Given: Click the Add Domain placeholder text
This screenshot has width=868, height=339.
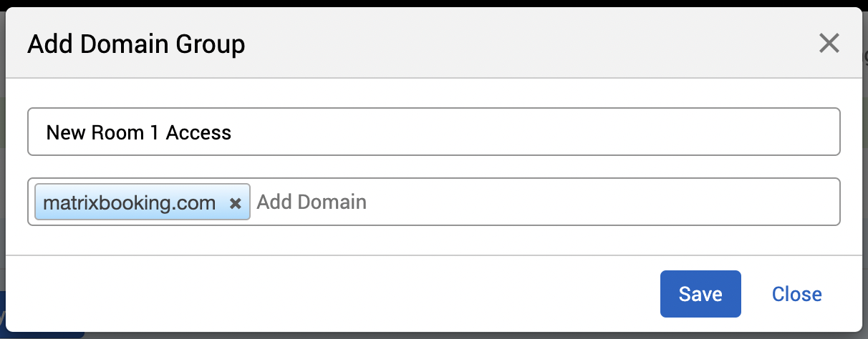Looking at the screenshot, I should tap(312, 202).
